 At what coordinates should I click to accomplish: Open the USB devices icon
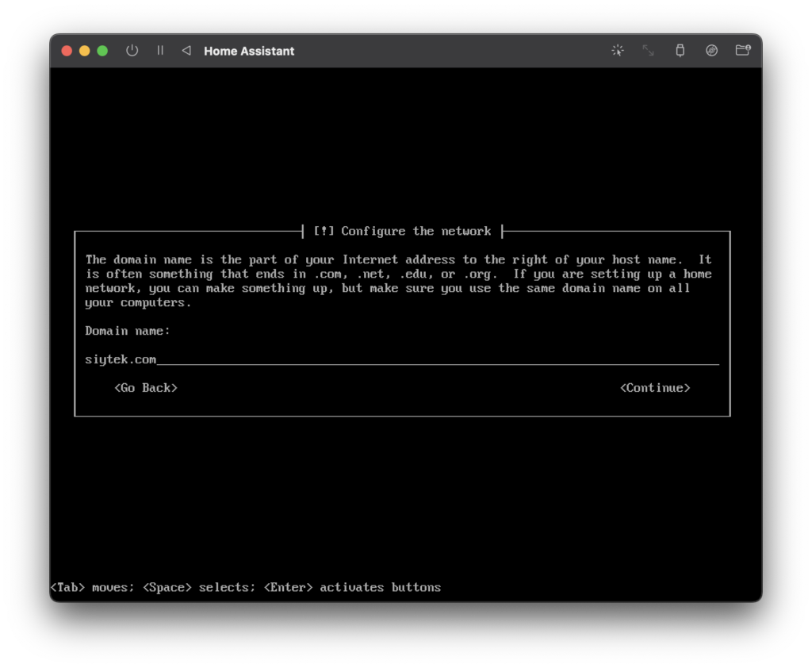click(x=680, y=50)
